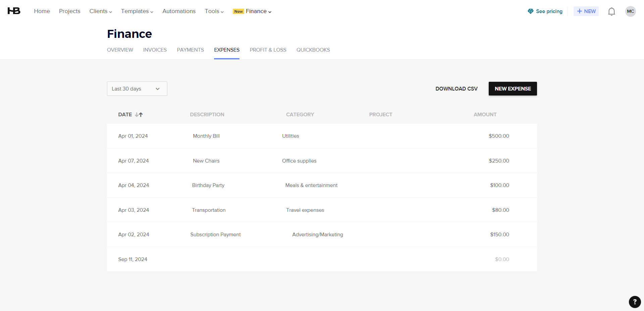Click the HoneyBook logo
The height and width of the screenshot is (311, 644).
[x=13, y=11]
